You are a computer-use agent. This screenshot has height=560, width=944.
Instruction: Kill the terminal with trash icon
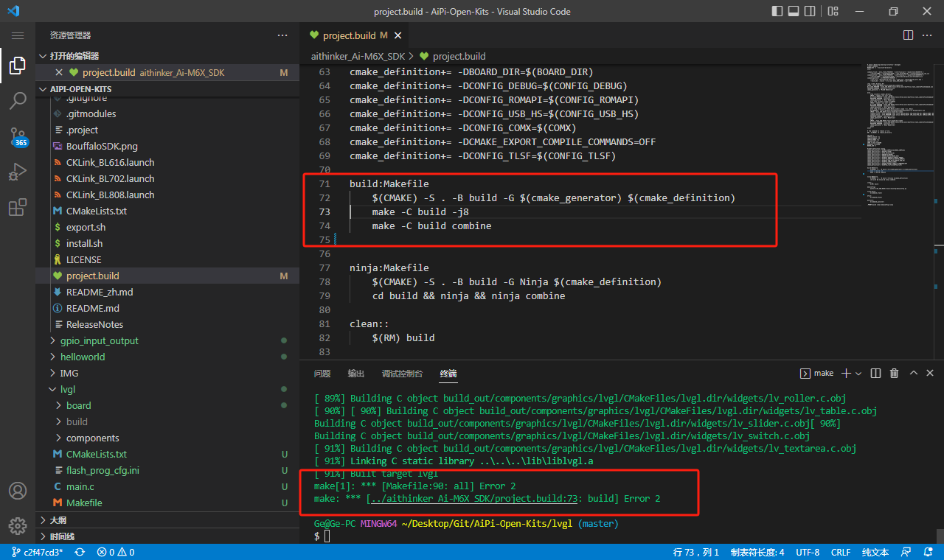(894, 374)
